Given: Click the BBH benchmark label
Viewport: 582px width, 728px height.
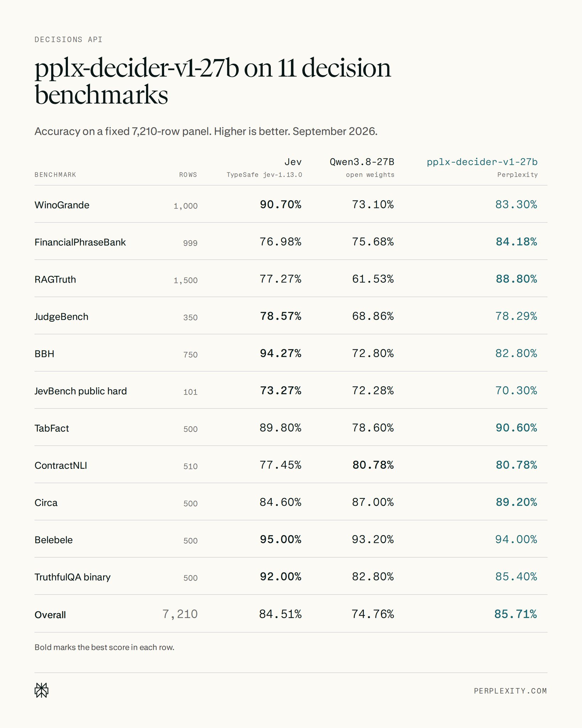Looking at the screenshot, I should pos(44,354).
